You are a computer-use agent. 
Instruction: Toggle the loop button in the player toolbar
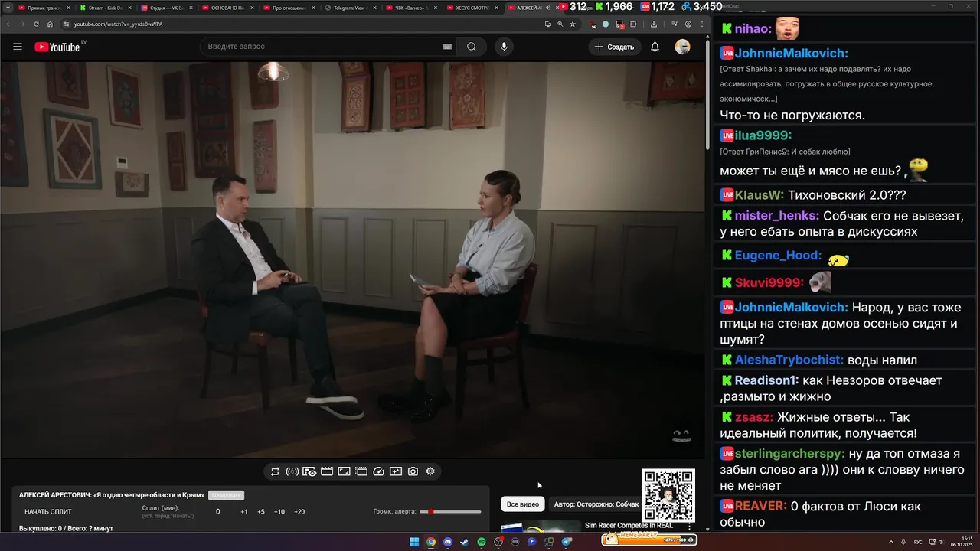click(x=275, y=471)
